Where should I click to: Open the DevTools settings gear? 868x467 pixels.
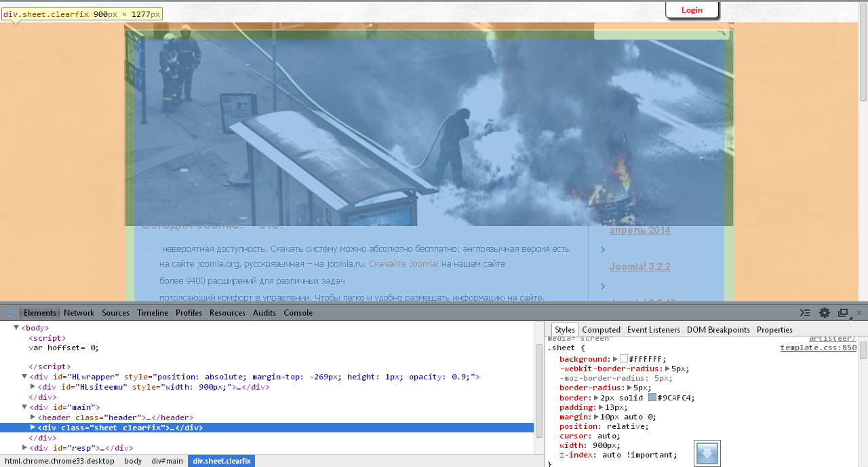click(x=825, y=313)
